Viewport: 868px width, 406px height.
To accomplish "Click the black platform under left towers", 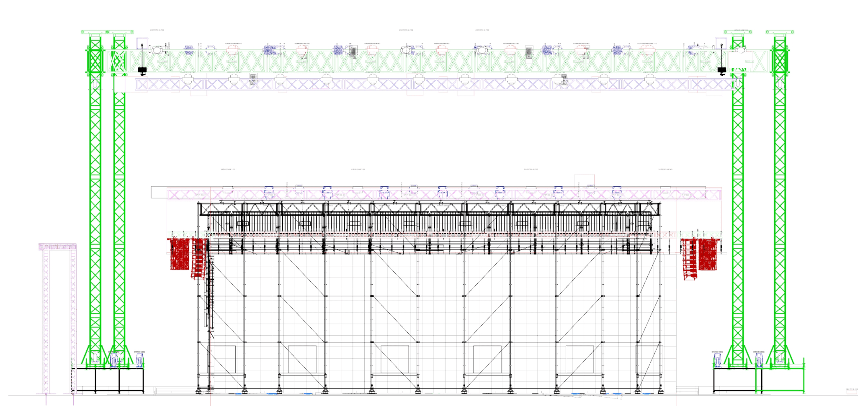I will click(x=108, y=380).
